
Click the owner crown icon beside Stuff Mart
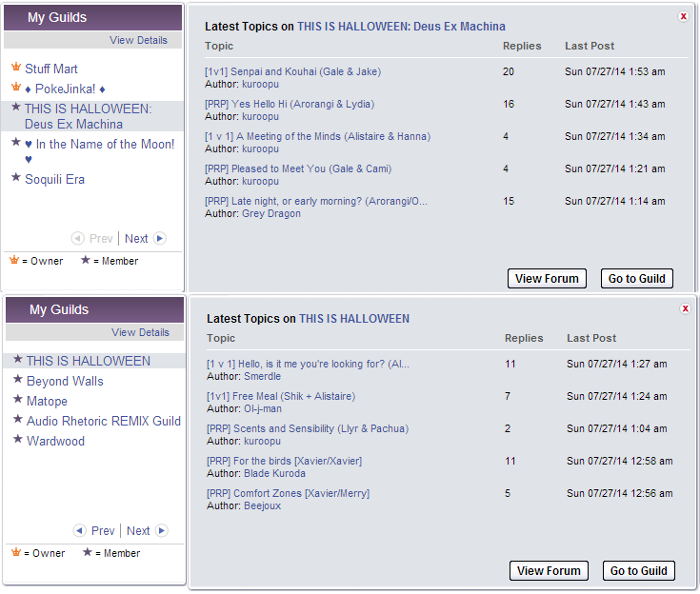tap(16, 68)
